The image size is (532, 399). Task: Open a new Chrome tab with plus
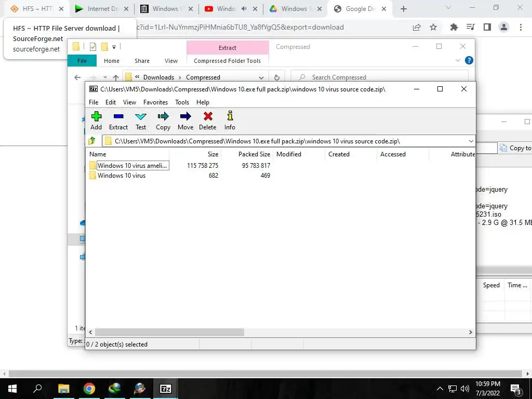[403, 9]
